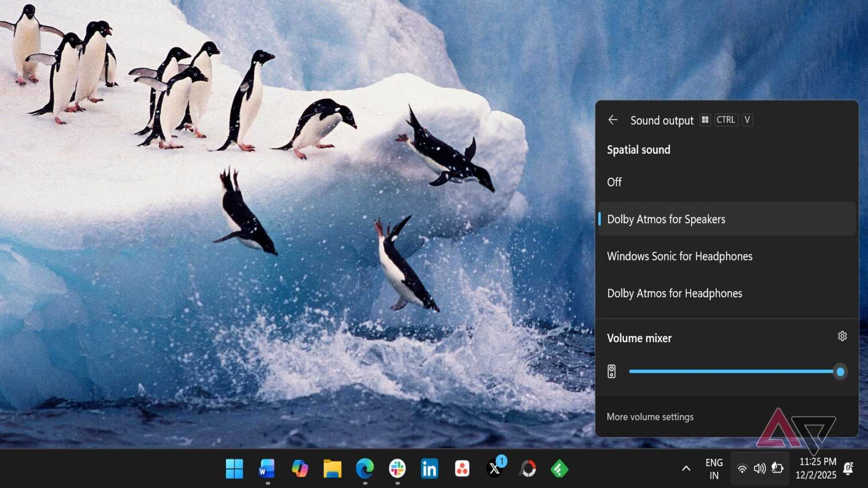Viewport: 868px width, 488px height.
Task: Open the ENG IN language switcher
Action: click(714, 468)
